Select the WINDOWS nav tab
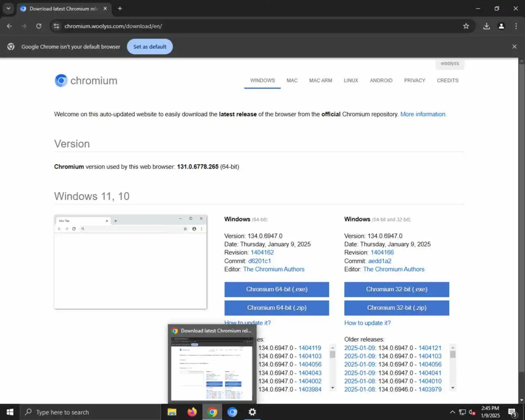This screenshot has width=525, height=420. (262, 80)
